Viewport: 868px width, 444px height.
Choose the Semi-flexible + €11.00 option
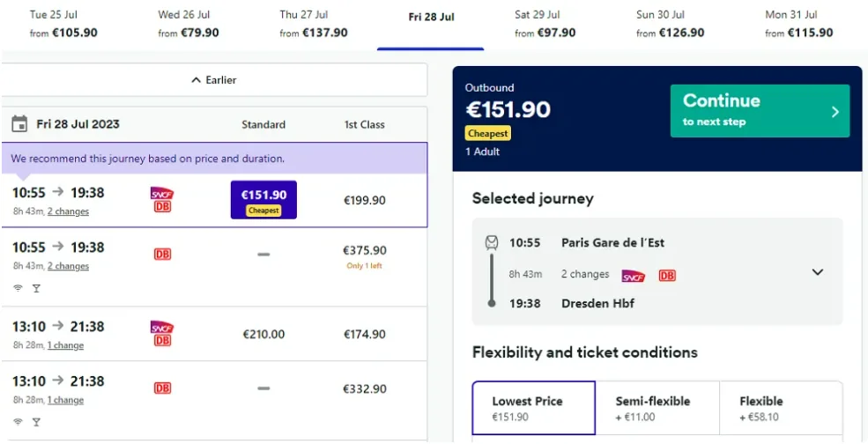point(657,408)
